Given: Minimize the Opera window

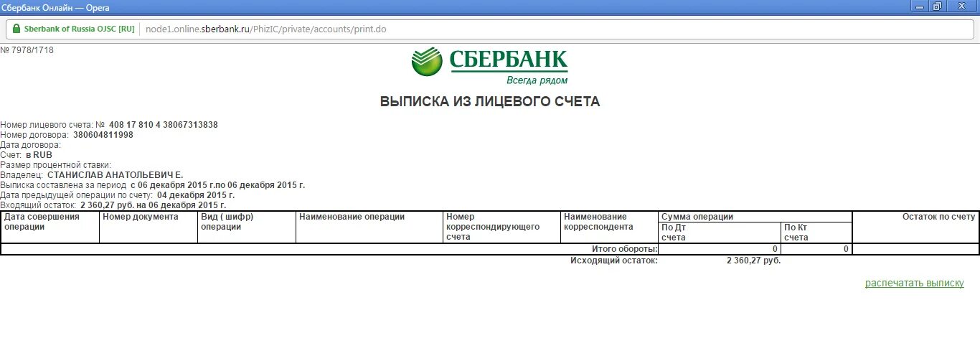Looking at the screenshot, I should point(920,6).
